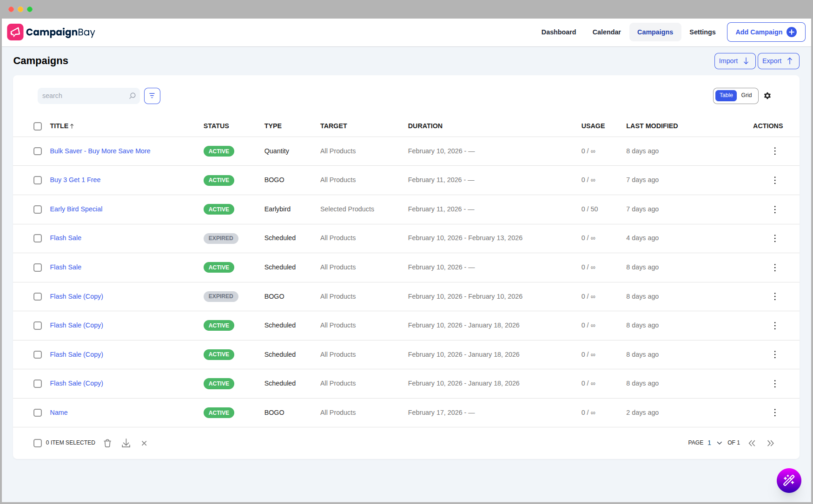Open the Calendar tab
The height and width of the screenshot is (504, 813).
click(606, 32)
